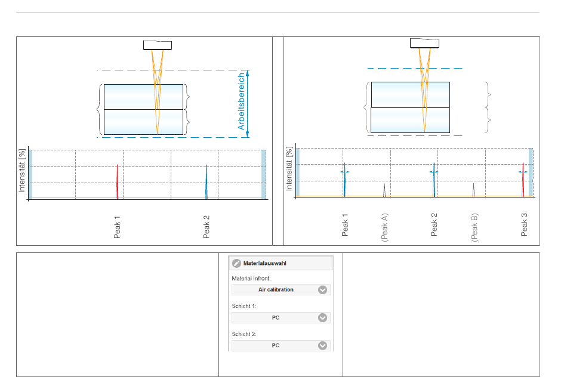This screenshot has height=392, width=567.
Task: Click the Peak 3 label
Action: 524,224
